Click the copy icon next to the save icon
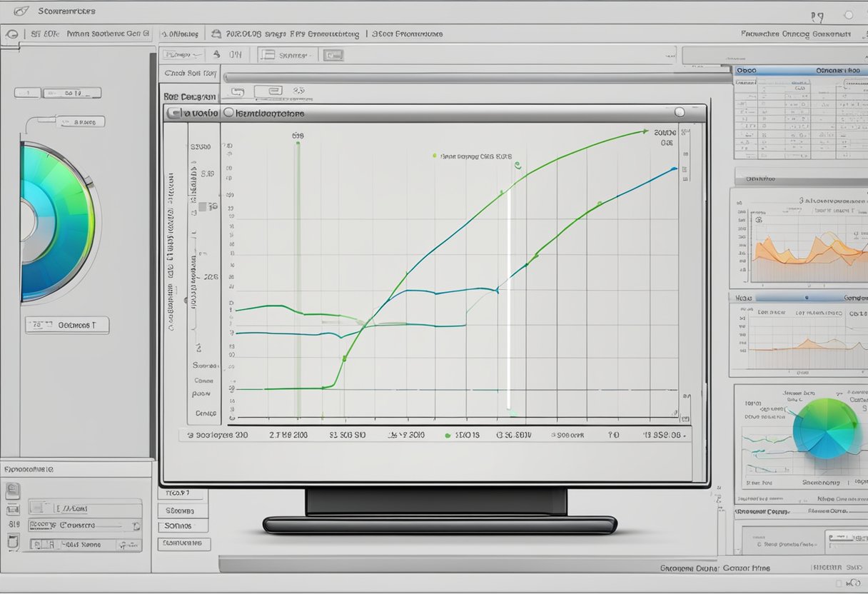This screenshot has height=594, width=868. (x=275, y=91)
